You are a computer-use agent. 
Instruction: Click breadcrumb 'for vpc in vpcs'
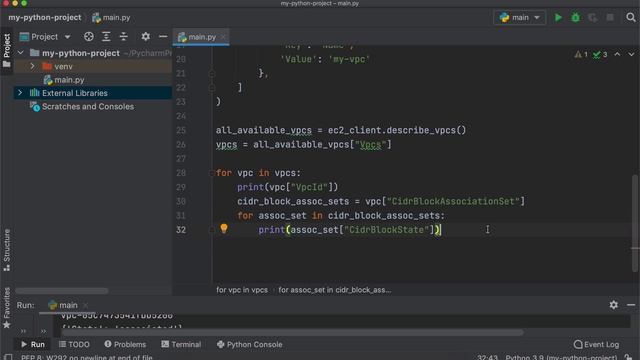click(242, 290)
